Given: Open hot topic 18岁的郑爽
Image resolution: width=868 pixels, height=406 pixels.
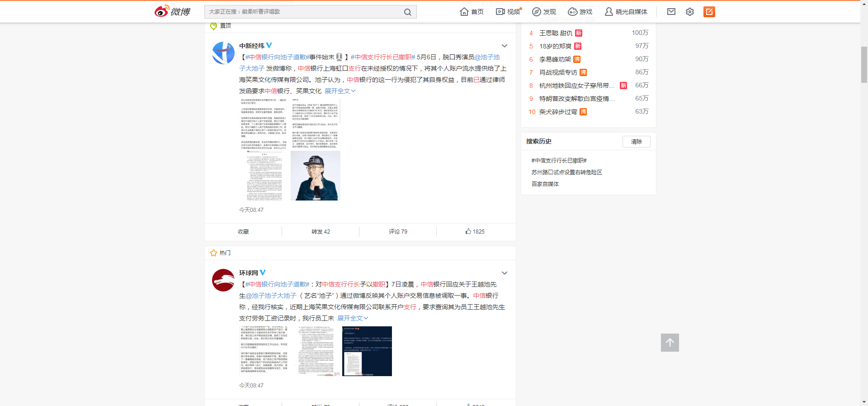Looking at the screenshot, I should [555, 46].
